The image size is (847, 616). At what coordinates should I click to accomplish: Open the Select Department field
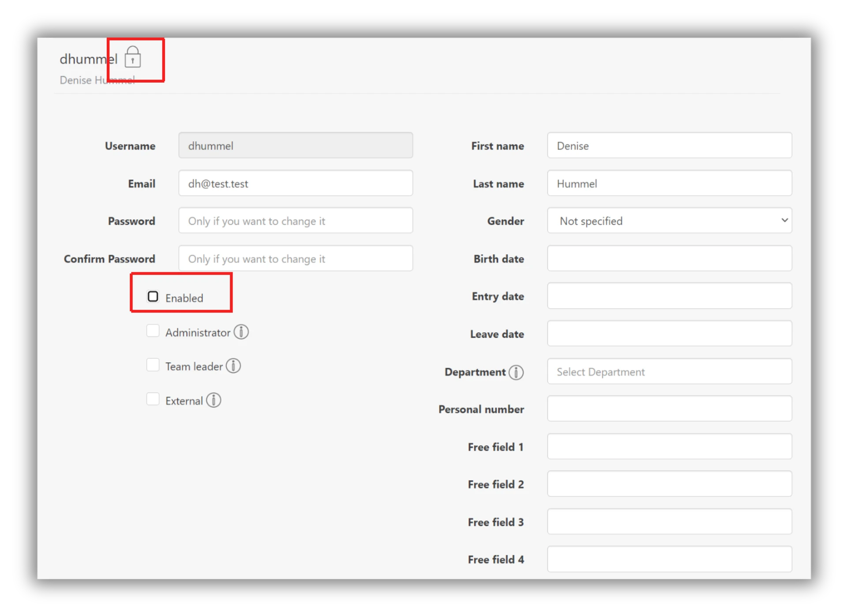(669, 372)
